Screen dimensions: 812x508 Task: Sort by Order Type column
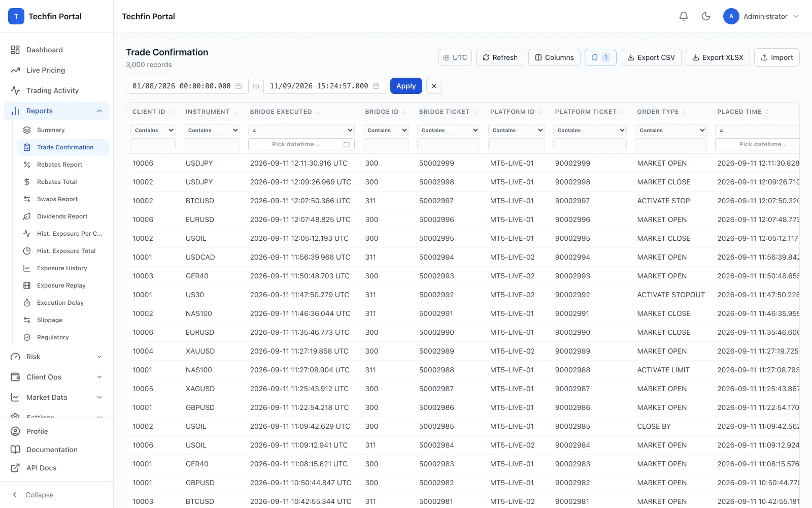(662, 112)
